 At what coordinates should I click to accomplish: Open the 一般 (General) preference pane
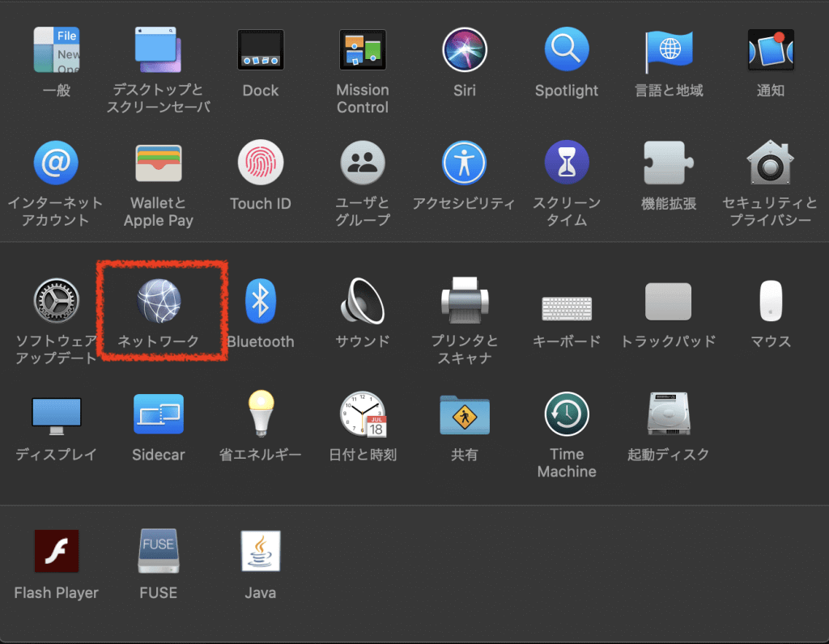[x=57, y=50]
